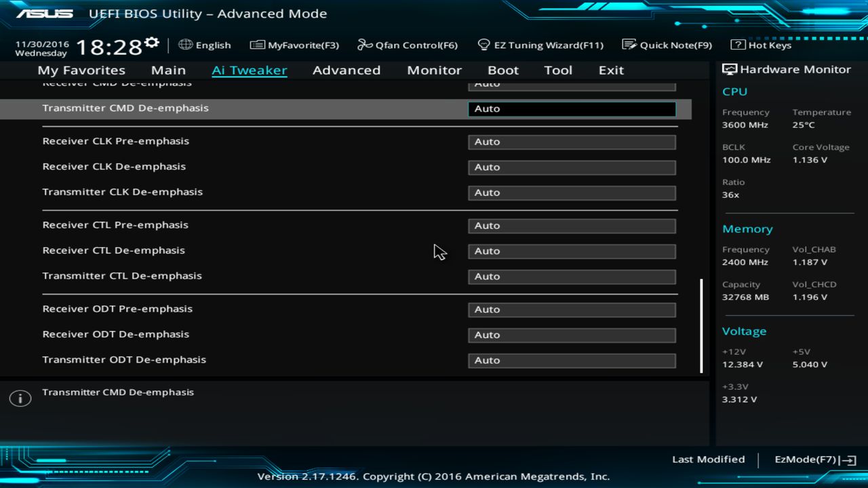Click the Hardware Monitor panel icon

click(729, 68)
